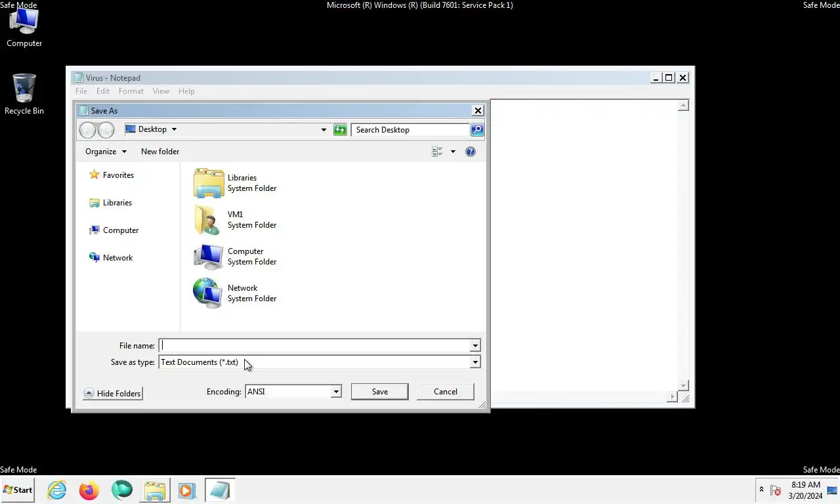
Task: Click the Action Center flag tray icon
Action: [x=775, y=490]
